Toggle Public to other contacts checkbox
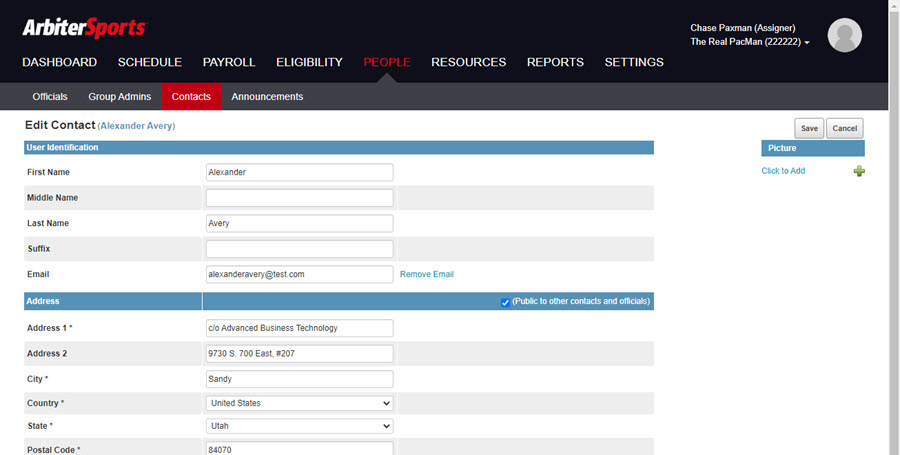Screen dimensions: 900x455 [x=505, y=302]
